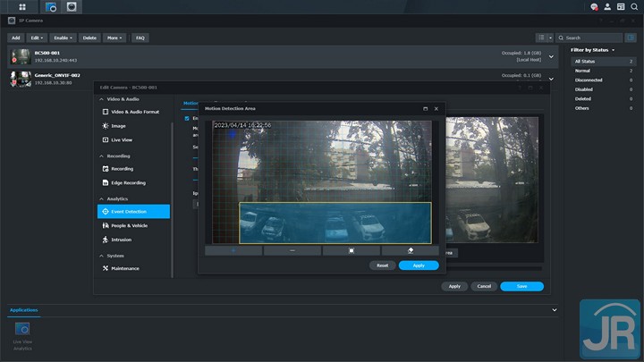Toggle the enable motion detection checkbox
Viewport: 644px width, 362px height.
point(187,118)
